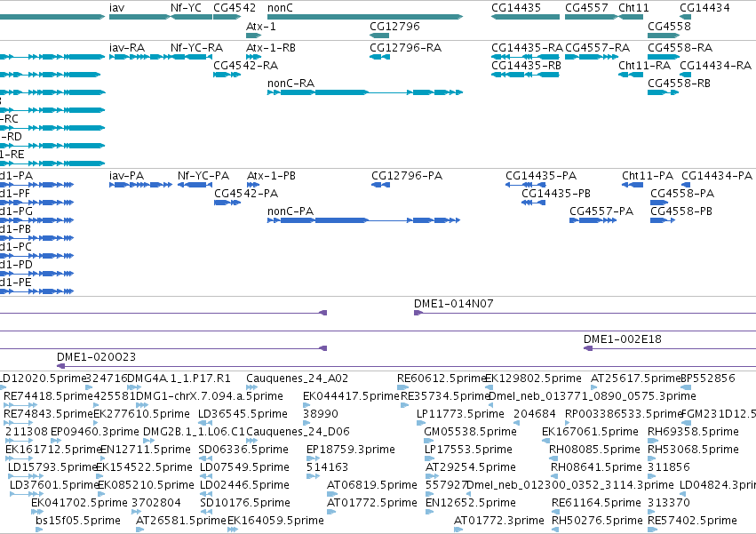Click the nonC-PA protein model

coord(364,220)
